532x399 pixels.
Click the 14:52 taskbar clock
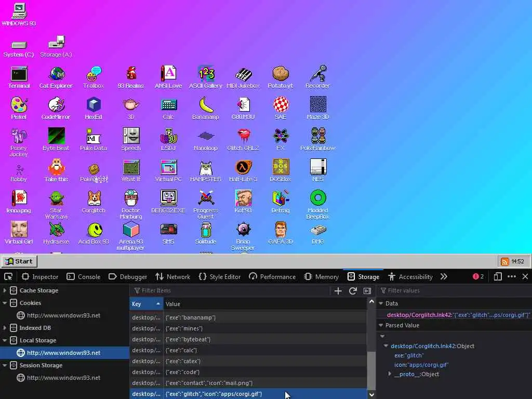point(518,262)
